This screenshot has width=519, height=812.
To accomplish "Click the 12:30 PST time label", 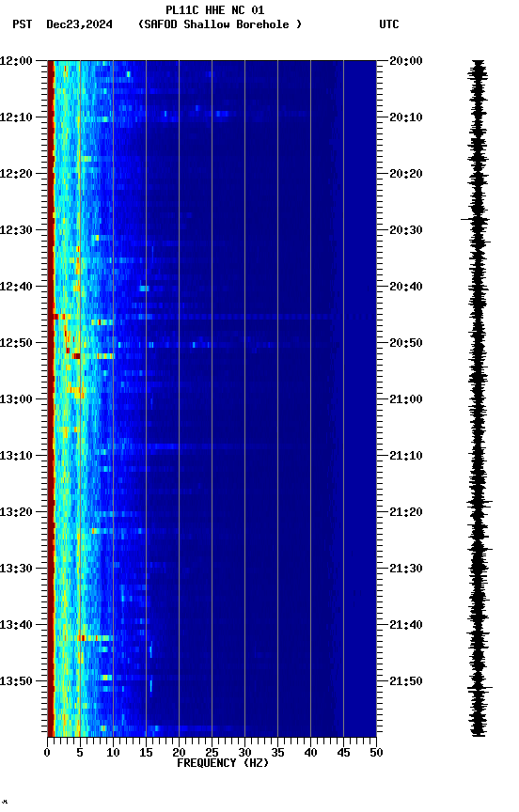I will (x=16, y=230).
